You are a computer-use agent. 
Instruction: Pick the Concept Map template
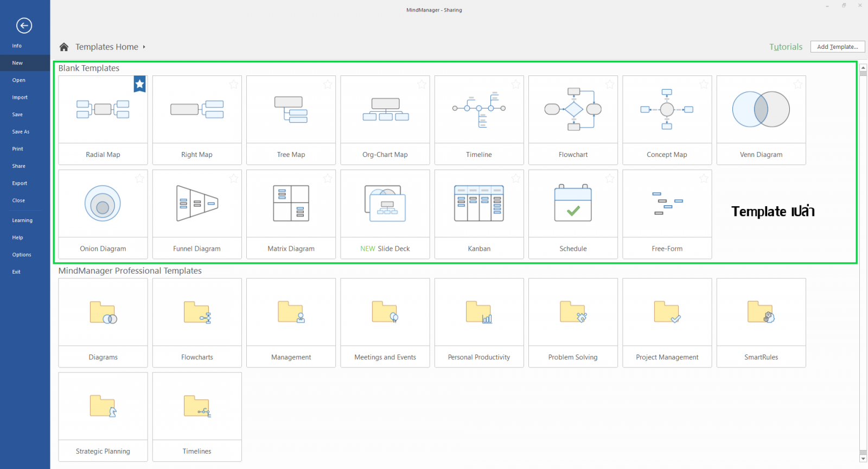(x=667, y=120)
